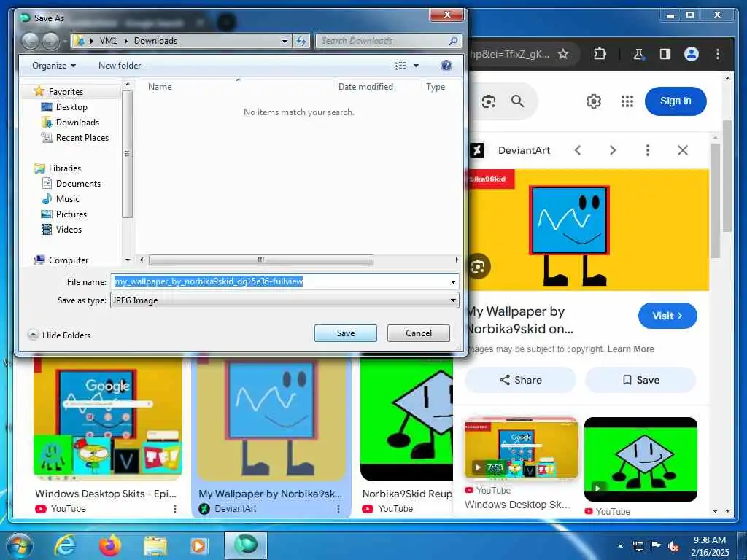Sort by the Name column header
This screenshot has height=560, width=747.
coord(160,87)
